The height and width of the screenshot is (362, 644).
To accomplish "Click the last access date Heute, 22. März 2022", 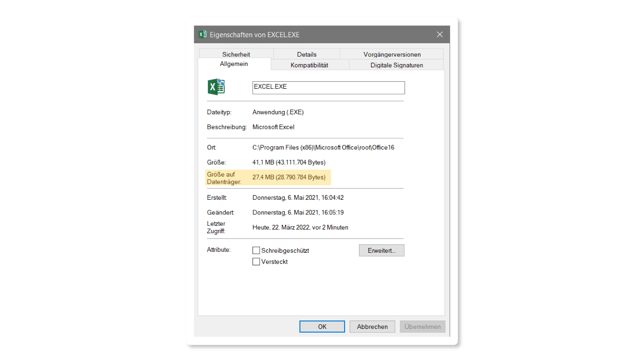I will coord(300,227).
